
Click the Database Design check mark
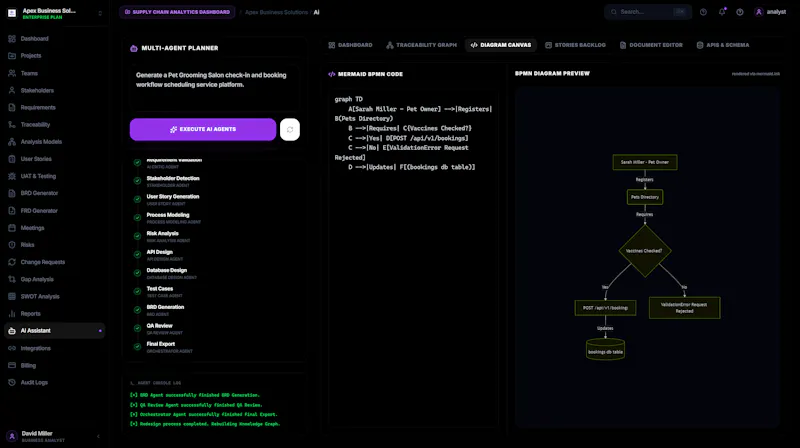click(137, 272)
